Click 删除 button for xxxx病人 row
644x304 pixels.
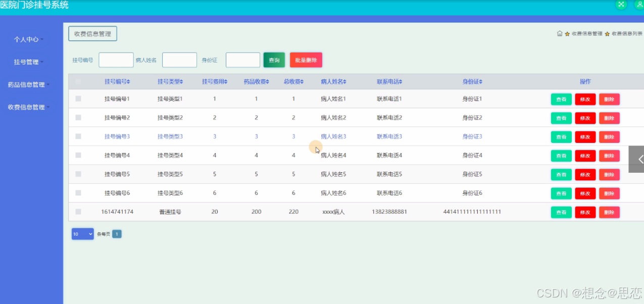[x=609, y=212]
